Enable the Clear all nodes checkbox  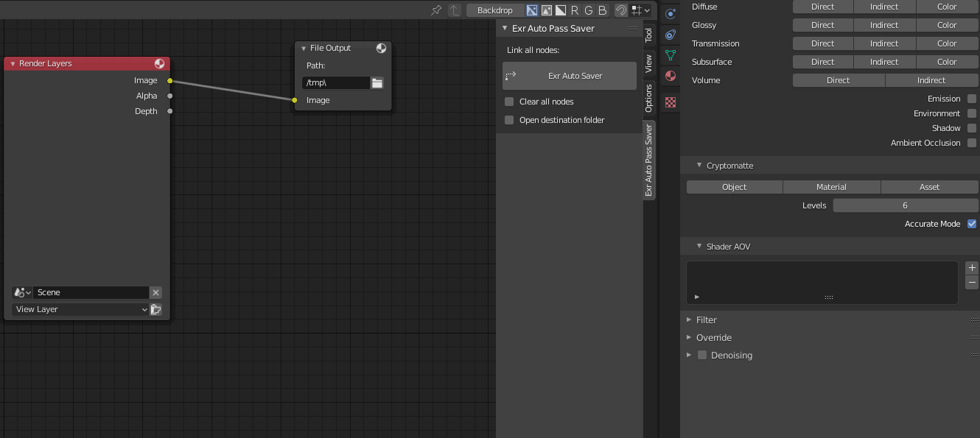(x=508, y=101)
